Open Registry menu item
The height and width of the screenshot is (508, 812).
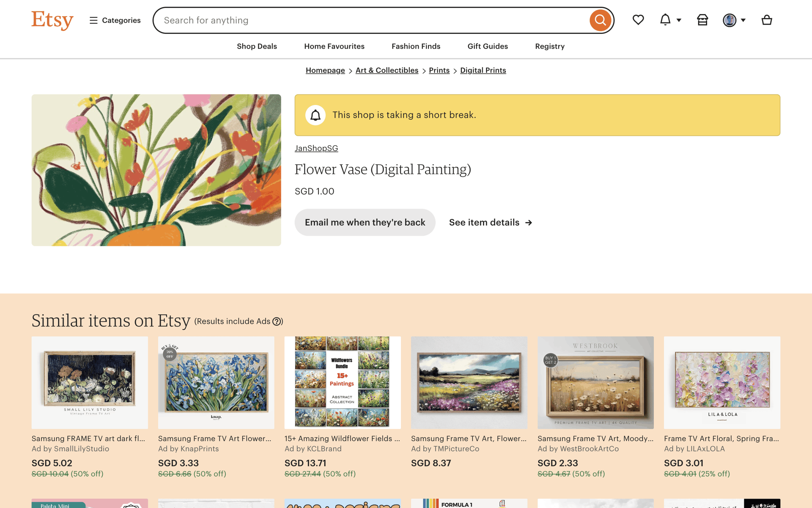(x=550, y=46)
